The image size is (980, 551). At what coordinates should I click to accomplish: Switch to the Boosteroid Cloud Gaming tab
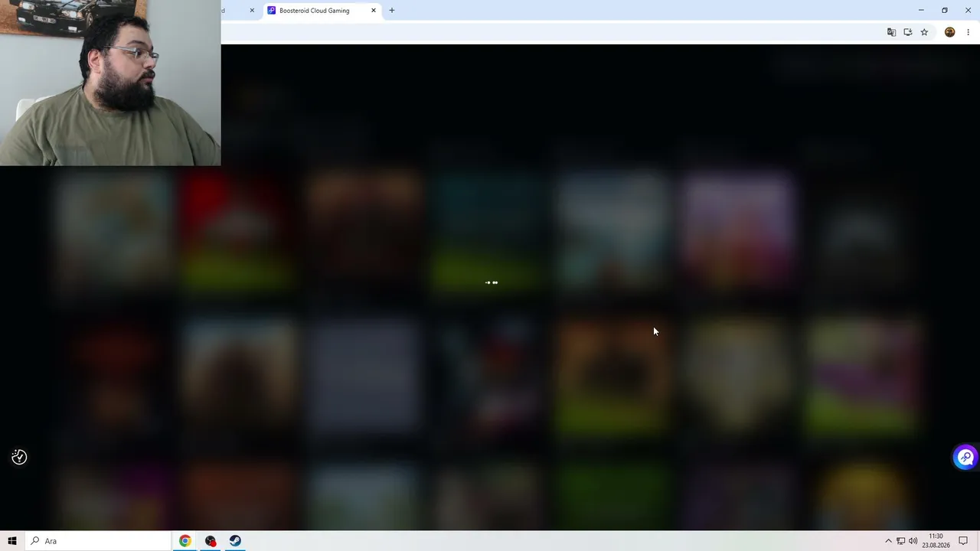point(322,11)
